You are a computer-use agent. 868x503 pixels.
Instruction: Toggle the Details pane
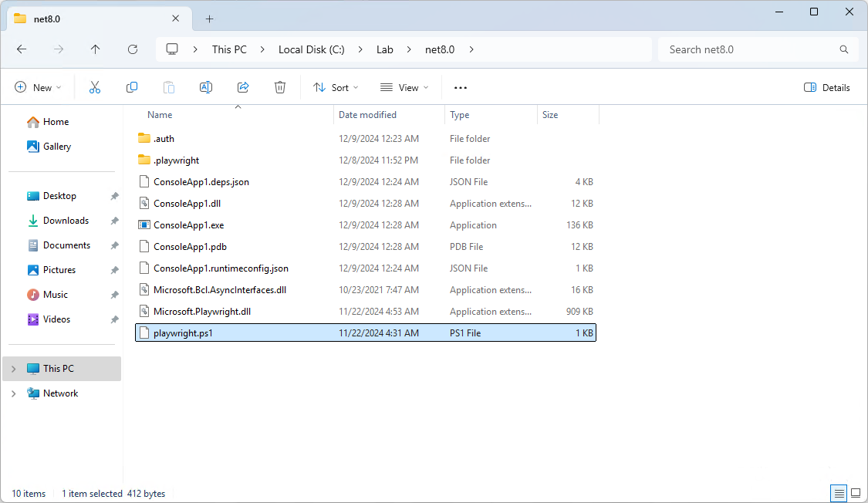(827, 87)
